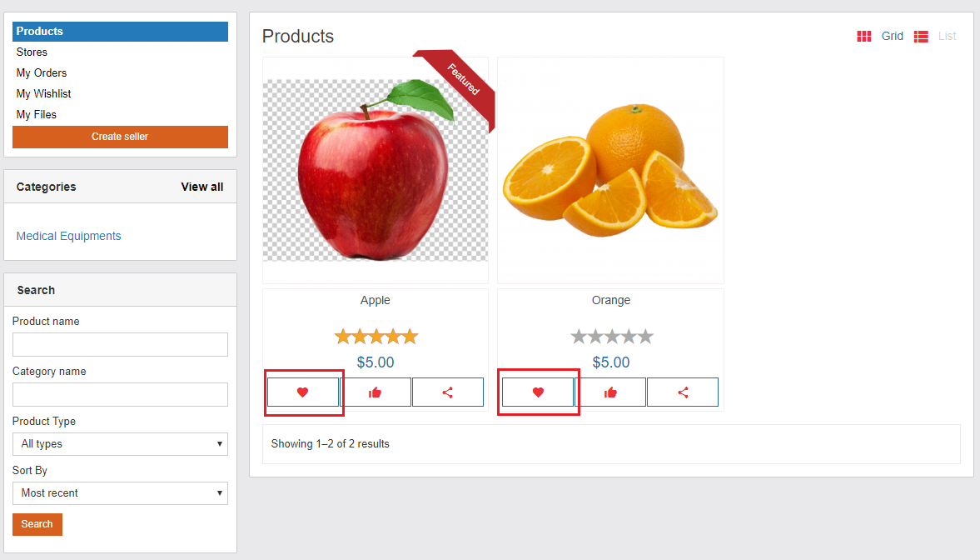Open the Stores menu item
This screenshot has width=980, height=560.
click(x=32, y=52)
